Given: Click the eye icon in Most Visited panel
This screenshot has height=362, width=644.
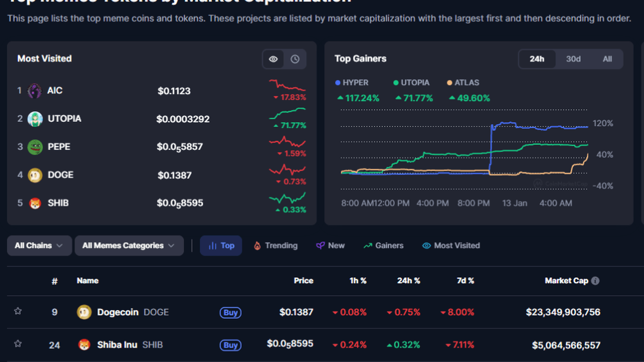Looking at the screenshot, I should pyautogui.click(x=273, y=59).
